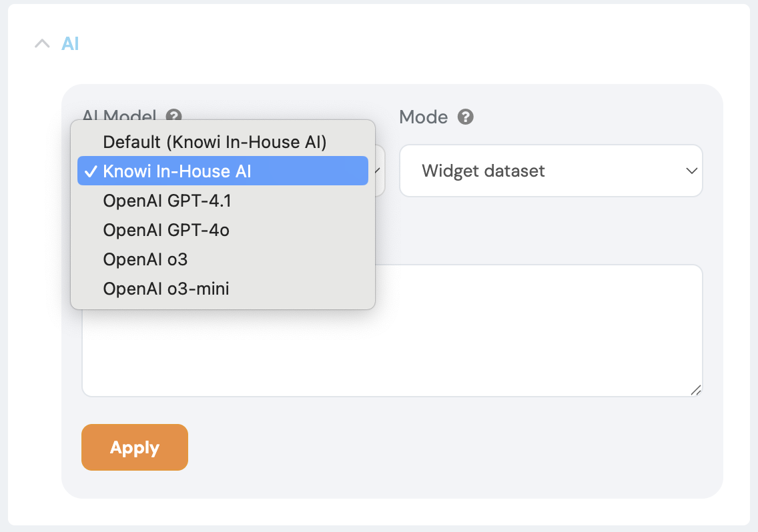Collapse the AI section chevron
Viewport: 758px width, 532px height.
pos(42,44)
